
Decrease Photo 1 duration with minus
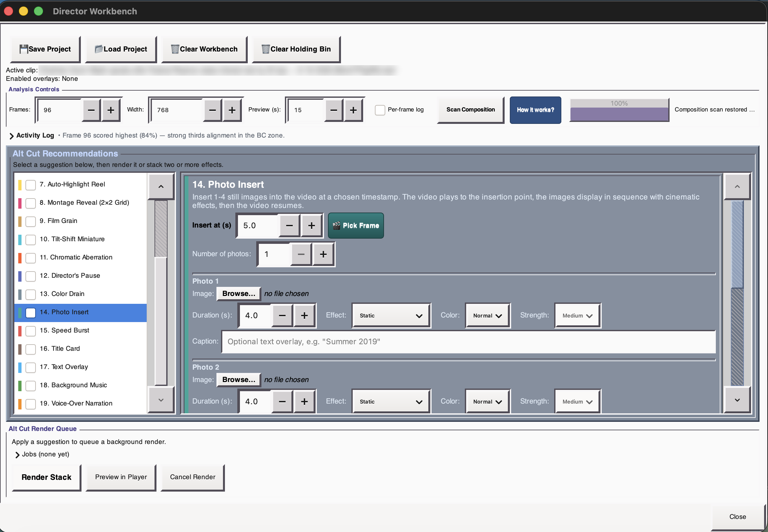pos(282,316)
